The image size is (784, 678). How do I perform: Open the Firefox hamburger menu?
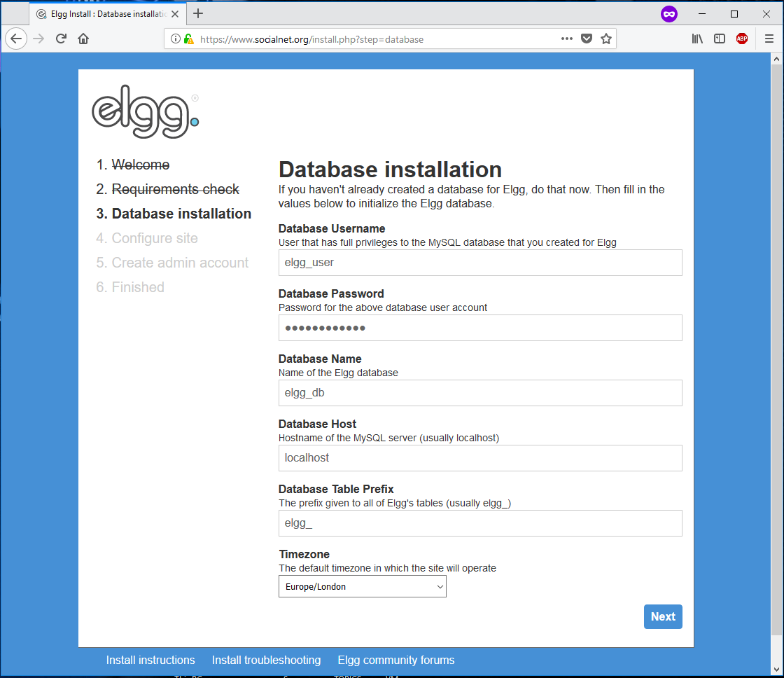click(769, 39)
